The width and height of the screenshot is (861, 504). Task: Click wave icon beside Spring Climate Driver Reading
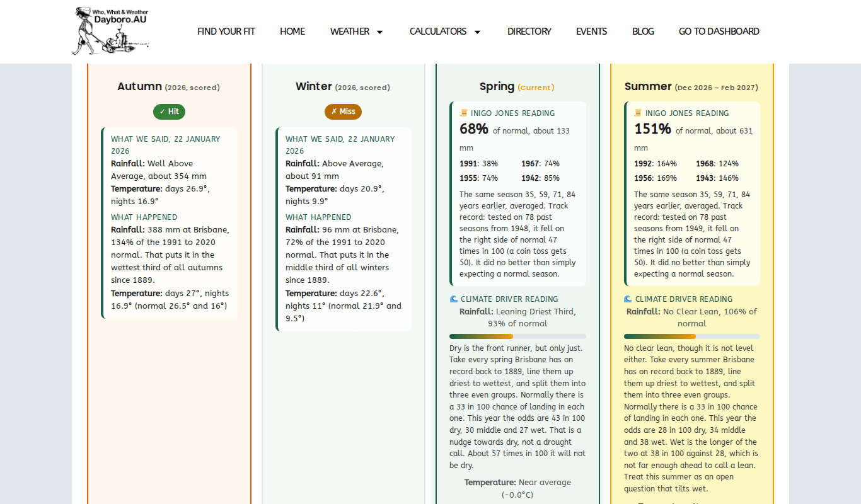[x=453, y=299]
